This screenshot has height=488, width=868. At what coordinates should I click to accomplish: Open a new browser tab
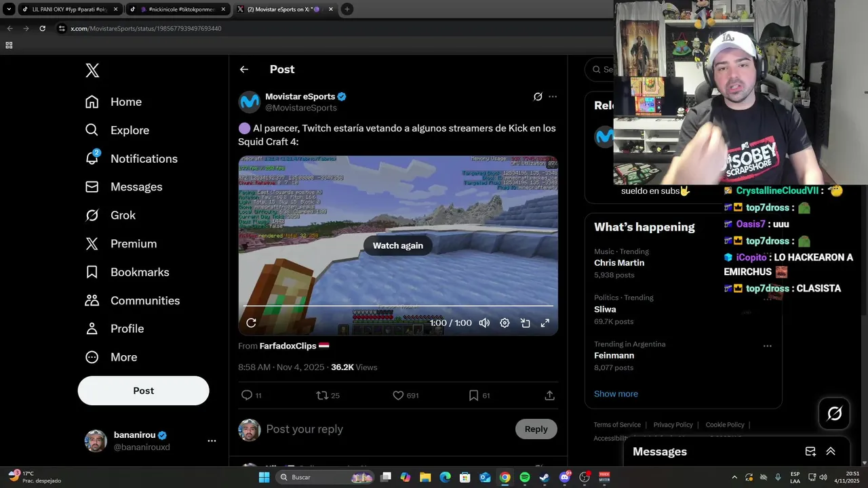click(347, 9)
